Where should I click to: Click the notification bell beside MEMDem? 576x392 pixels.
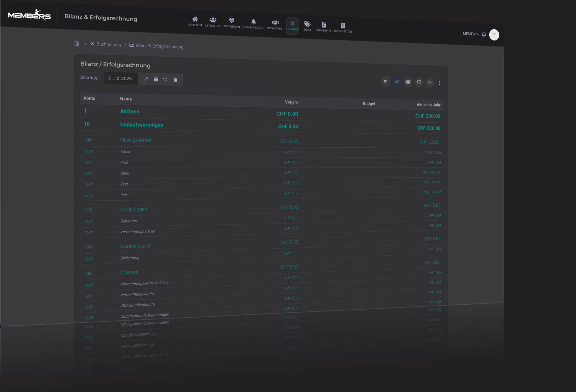pos(484,34)
